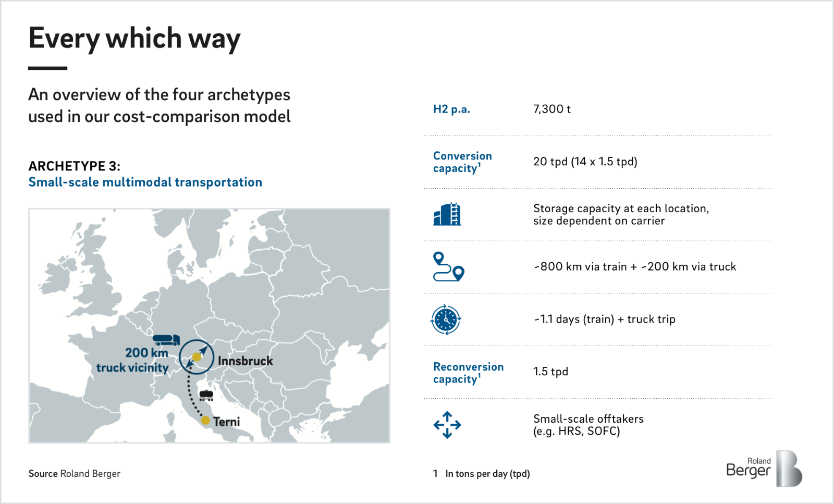Click the storage building icon

447,214
